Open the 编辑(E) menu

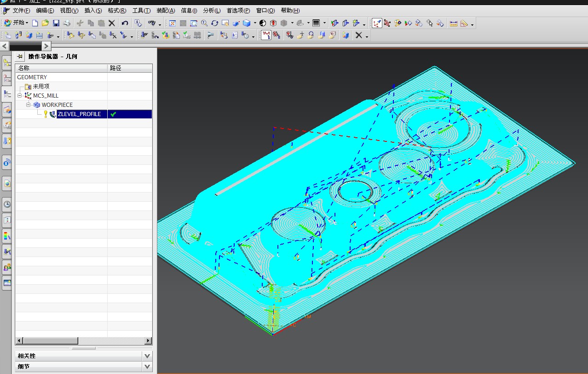[x=45, y=11]
